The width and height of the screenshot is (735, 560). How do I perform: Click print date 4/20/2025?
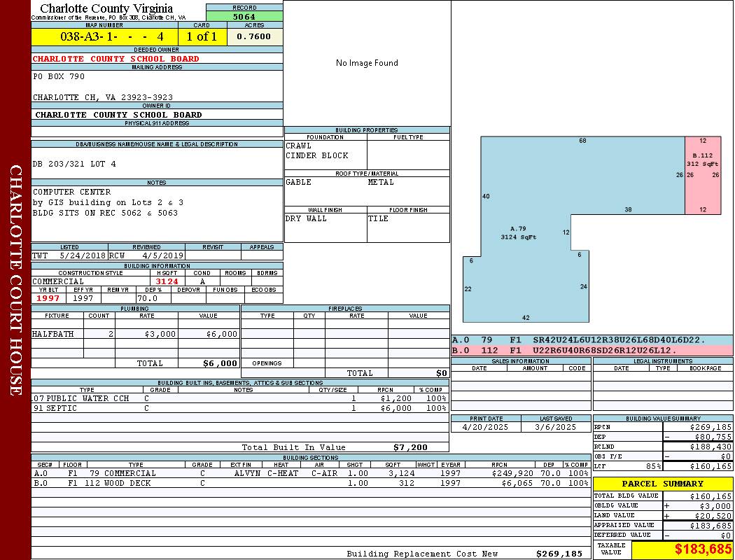(x=484, y=427)
